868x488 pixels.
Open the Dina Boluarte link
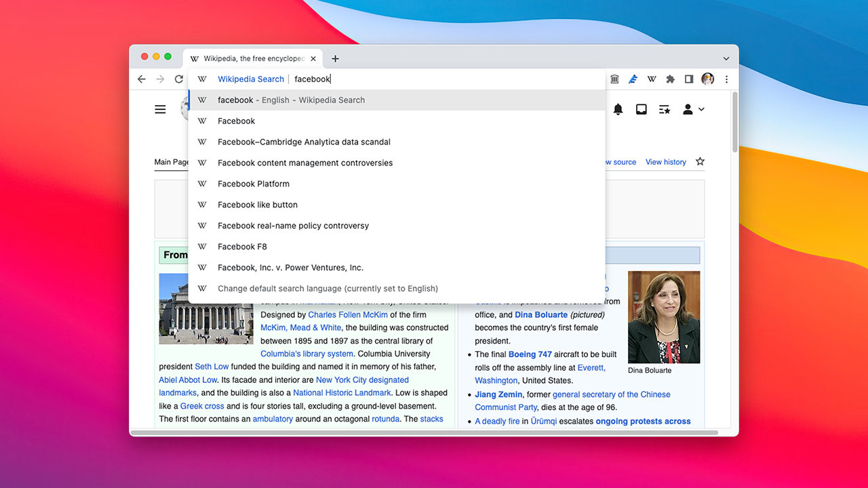pos(541,314)
